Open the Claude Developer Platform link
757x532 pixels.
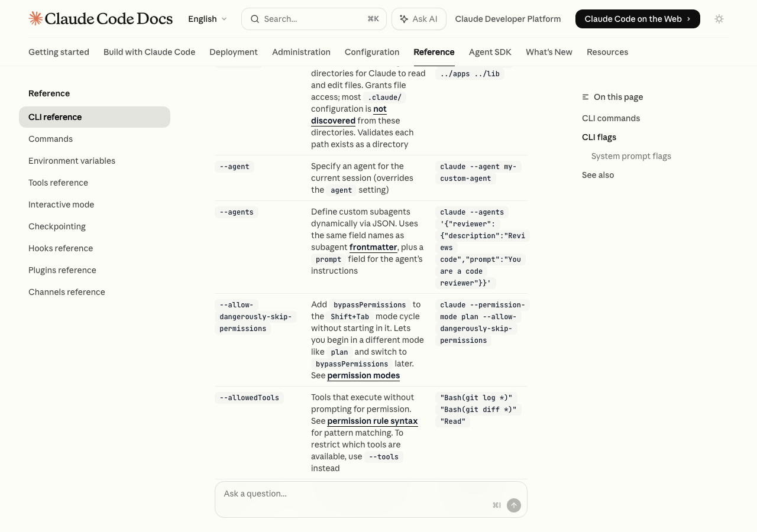[507, 19]
